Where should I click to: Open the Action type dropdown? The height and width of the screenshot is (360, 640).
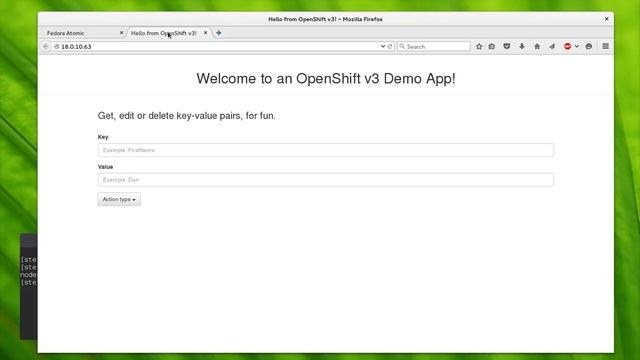click(119, 199)
